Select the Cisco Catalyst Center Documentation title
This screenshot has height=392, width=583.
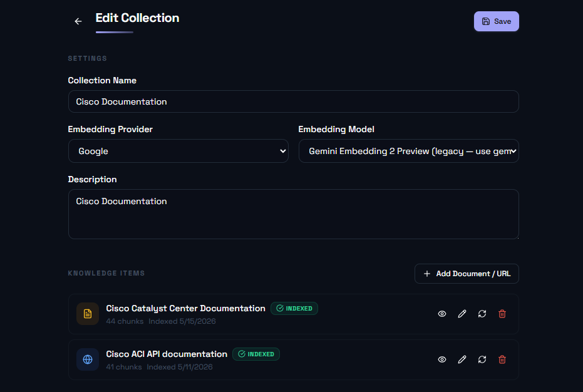[185, 308]
